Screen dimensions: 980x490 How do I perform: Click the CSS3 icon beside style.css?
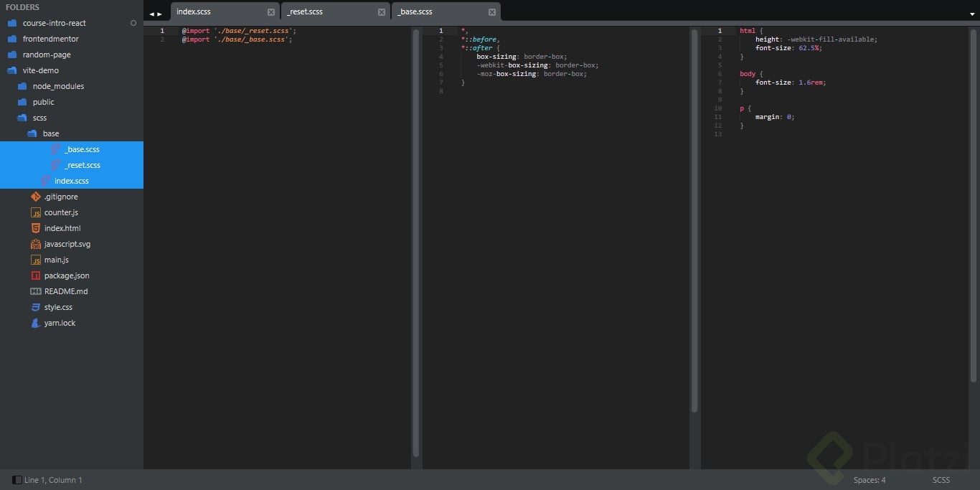click(36, 307)
